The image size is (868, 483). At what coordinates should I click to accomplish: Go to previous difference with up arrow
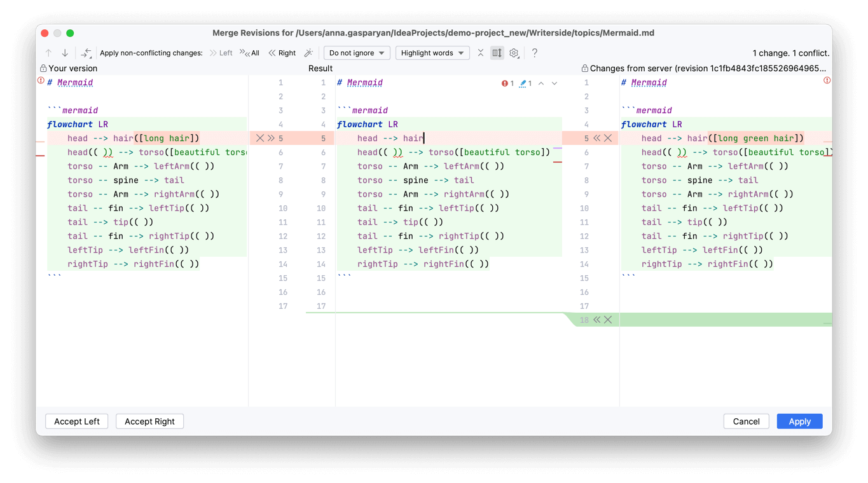click(x=48, y=53)
